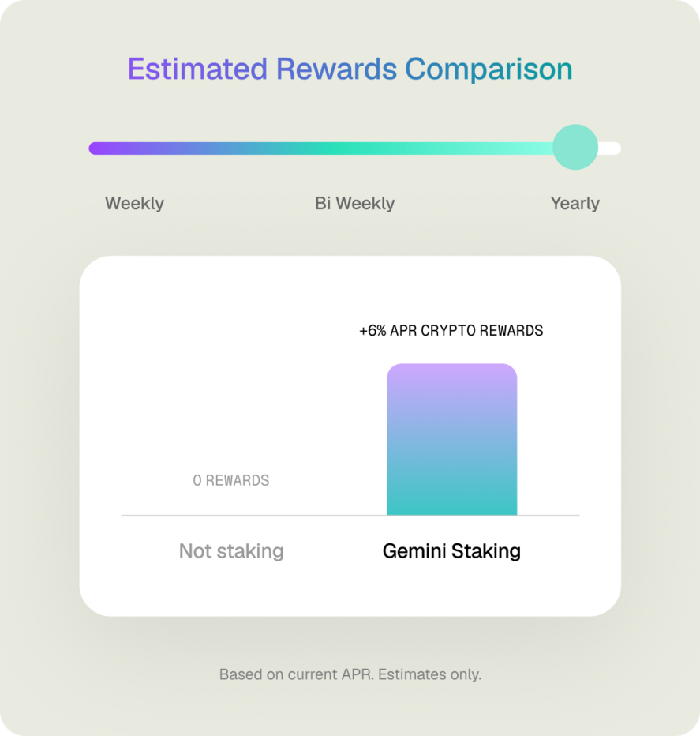Screen dimensions: 700x736
Task: Select the Weekly period label
Action: (x=134, y=204)
